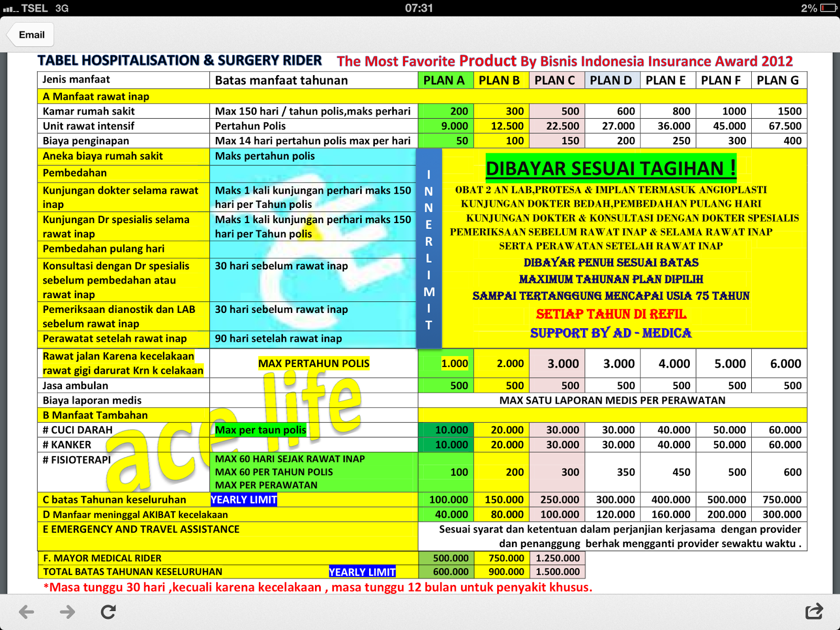Tap the 07:31 clock in status bar
The height and width of the screenshot is (630, 840).
click(x=419, y=8)
